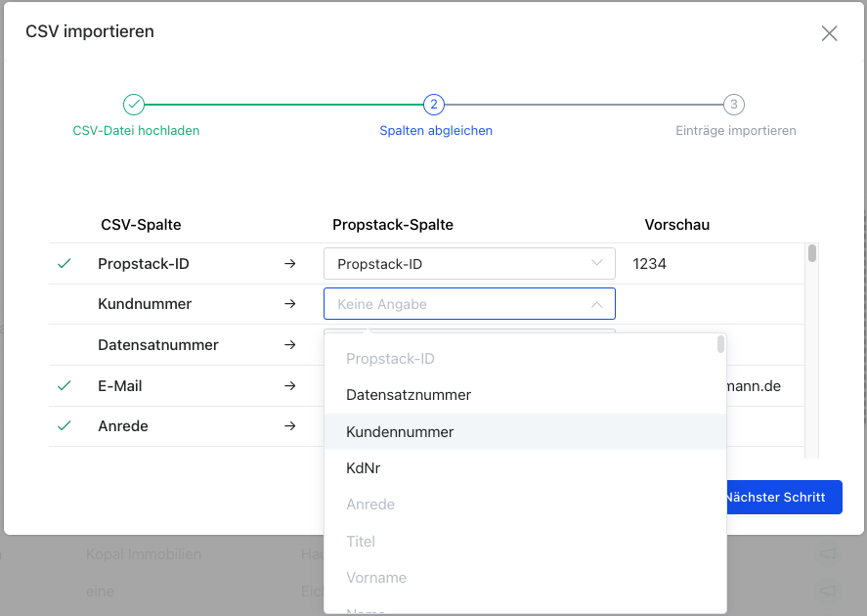Click the step 2 circle icon
This screenshot has width=867, height=616.
[434, 105]
